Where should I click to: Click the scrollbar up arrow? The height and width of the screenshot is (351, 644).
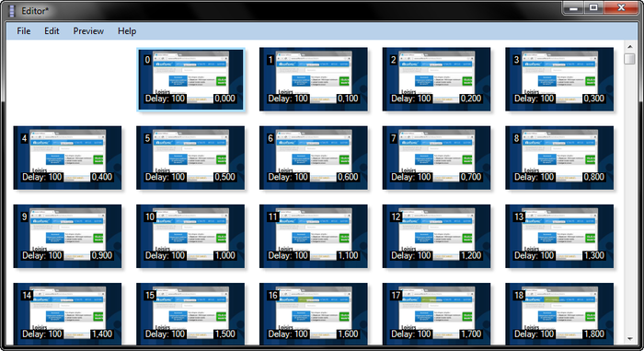pos(629,46)
